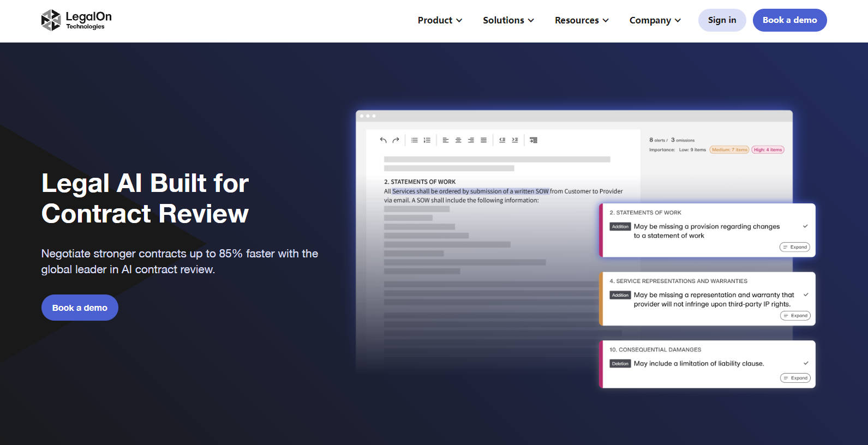The image size is (868, 445).
Task: Open the Product dropdown menu
Action: 440,20
